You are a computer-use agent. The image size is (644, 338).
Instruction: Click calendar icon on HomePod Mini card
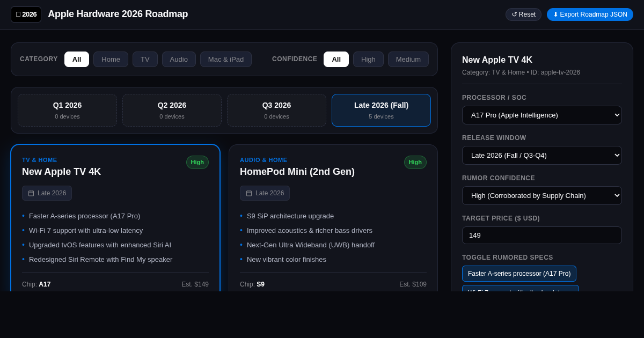pyautogui.click(x=249, y=193)
